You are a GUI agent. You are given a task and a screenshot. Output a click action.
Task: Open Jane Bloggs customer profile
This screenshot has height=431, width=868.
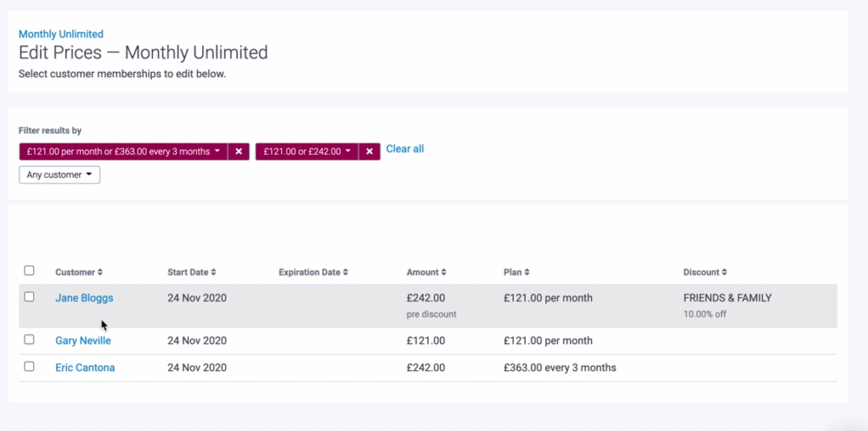coord(84,298)
